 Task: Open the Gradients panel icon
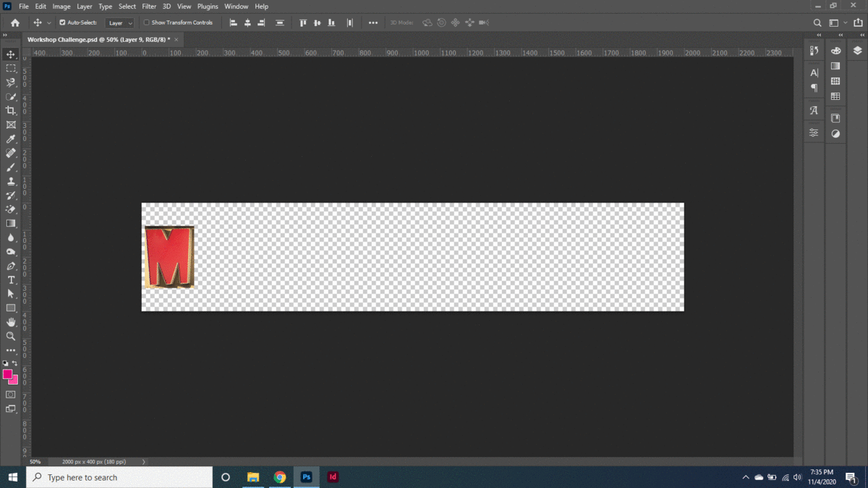[x=835, y=66]
